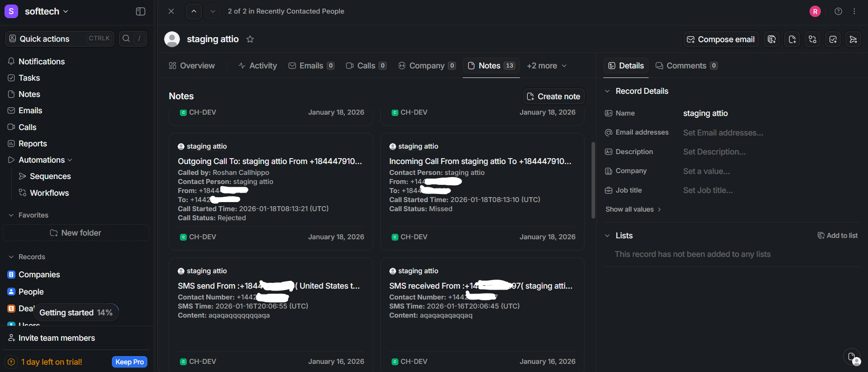Set Description field
The height and width of the screenshot is (372, 868).
click(714, 152)
